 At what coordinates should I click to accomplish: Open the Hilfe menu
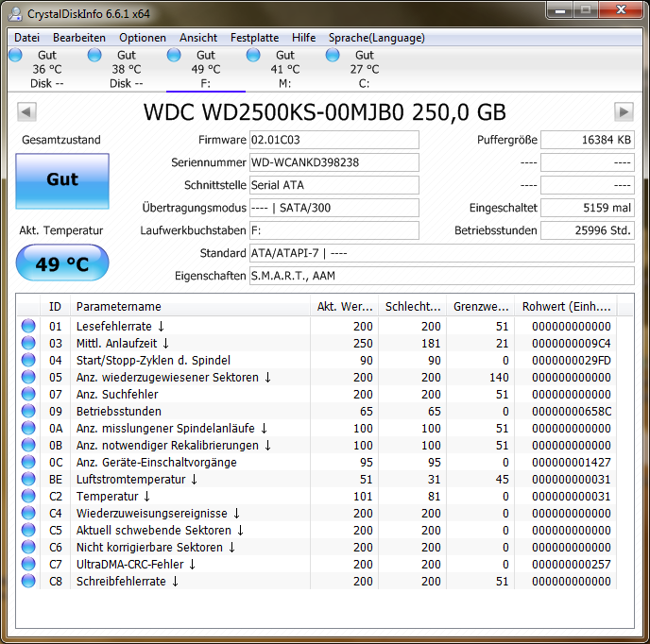click(304, 38)
